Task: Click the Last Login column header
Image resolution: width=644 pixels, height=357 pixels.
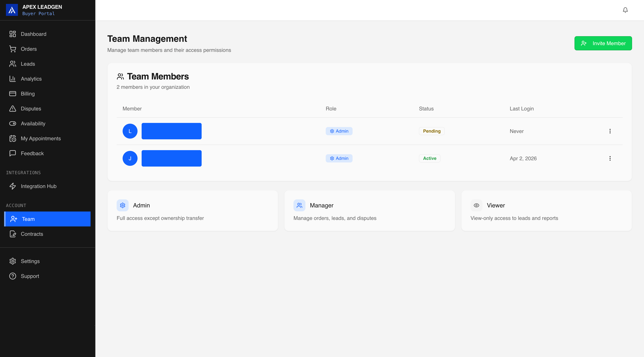Action: pyautogui.click(x=522, y=109)
